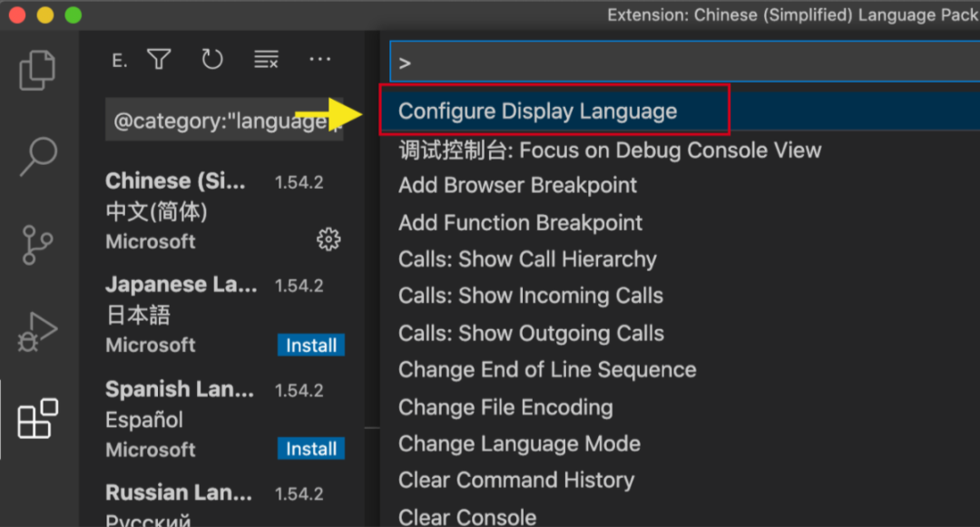The image size is (980, 527).
Task: Open the Extensions view icon
Action: (x=37, y=418)
